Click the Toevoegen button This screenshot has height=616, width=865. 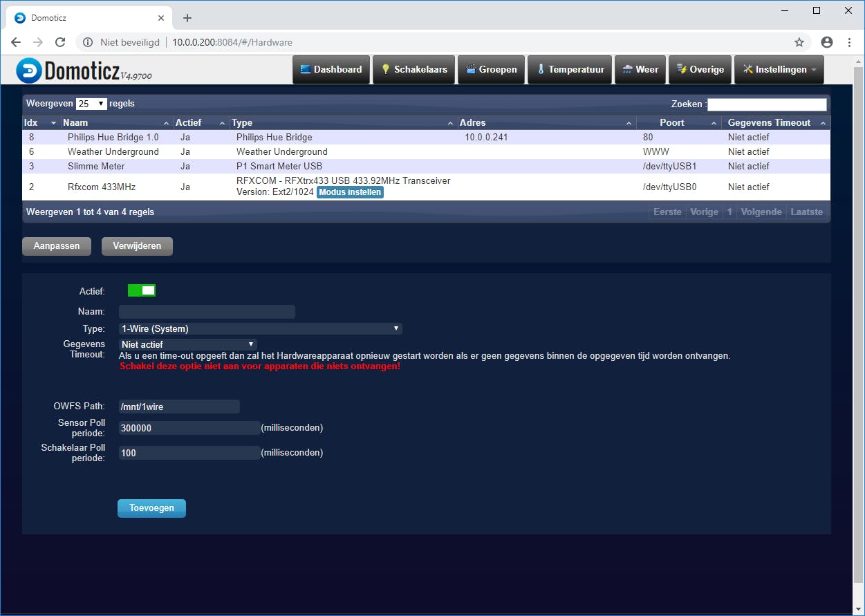[x=151, y=508]
